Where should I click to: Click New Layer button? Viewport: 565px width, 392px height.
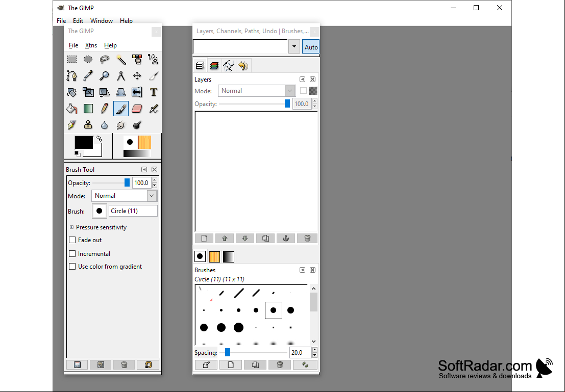point(204,238)
